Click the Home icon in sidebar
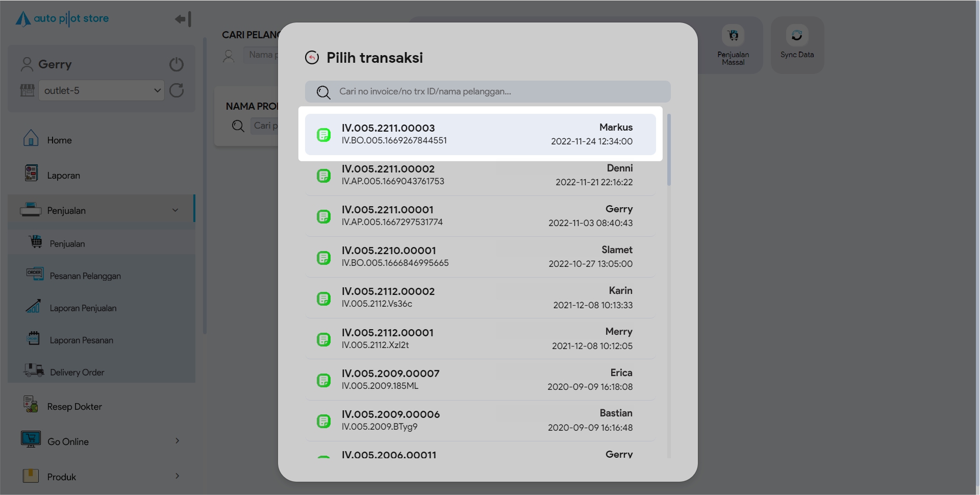The image size is (980, 495). click(31, 139)
